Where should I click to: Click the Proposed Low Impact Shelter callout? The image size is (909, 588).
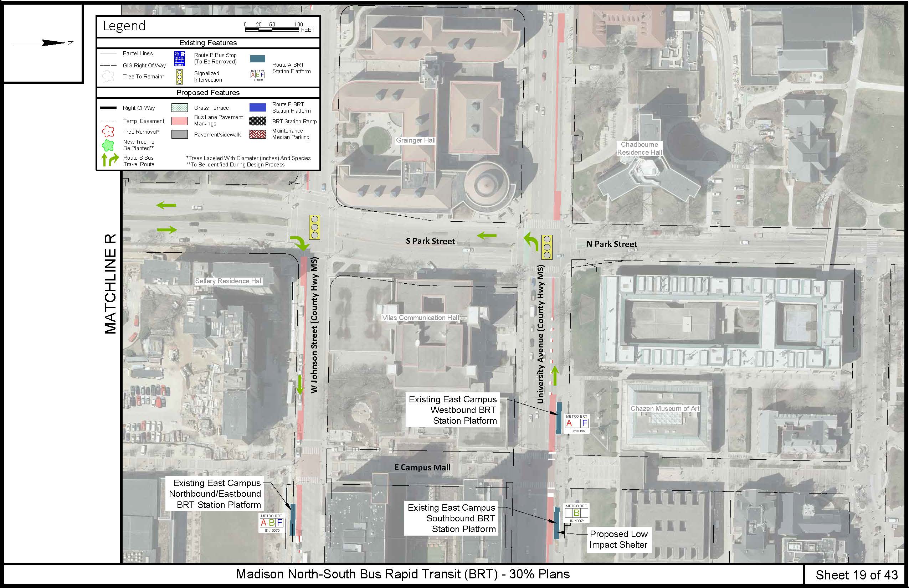(x=618, y=539)
